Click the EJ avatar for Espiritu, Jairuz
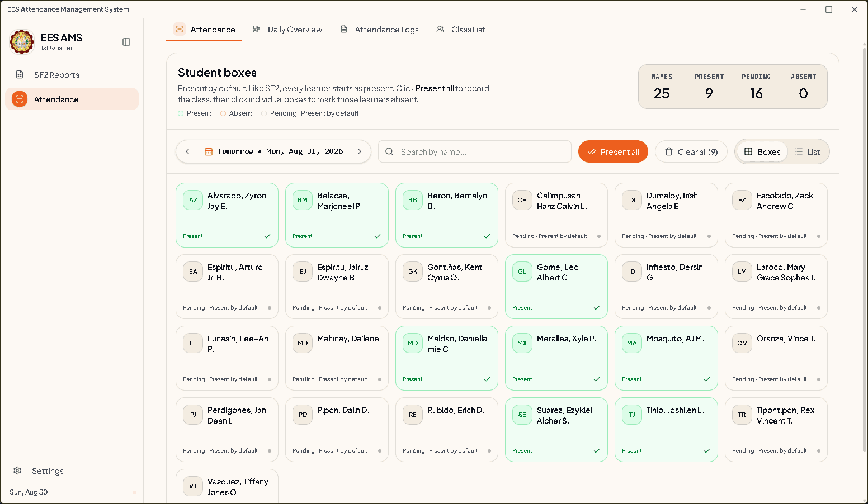 (303, 272)
